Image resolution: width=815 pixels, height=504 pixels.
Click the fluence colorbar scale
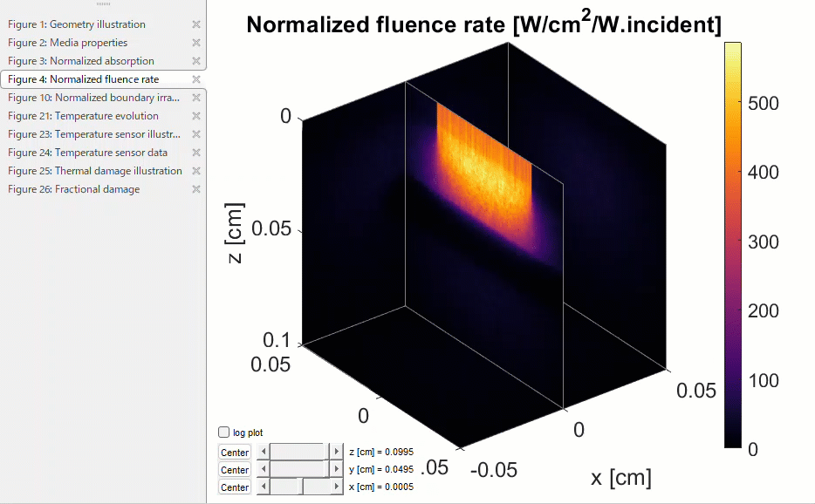pos(733,244)
